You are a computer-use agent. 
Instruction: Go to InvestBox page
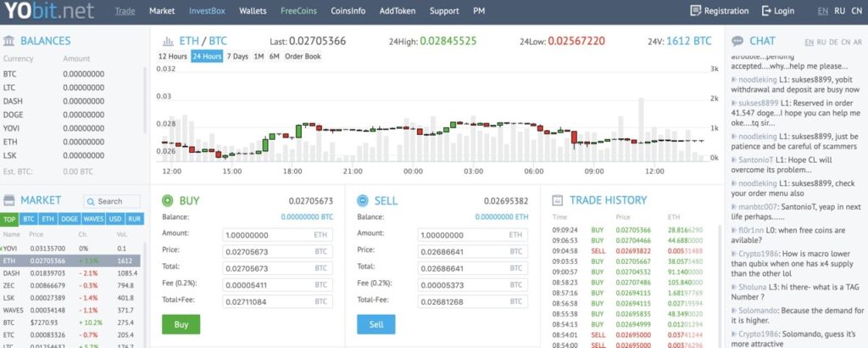tap(207, 10)
